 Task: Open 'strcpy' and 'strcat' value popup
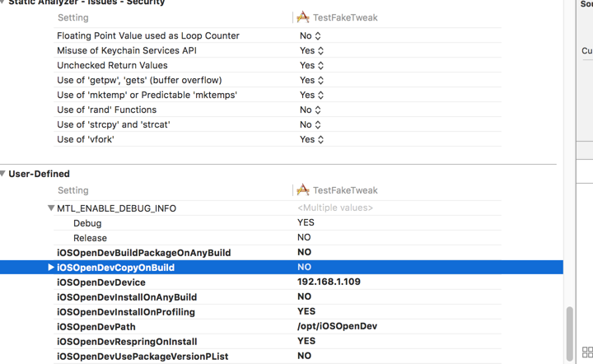311,125
